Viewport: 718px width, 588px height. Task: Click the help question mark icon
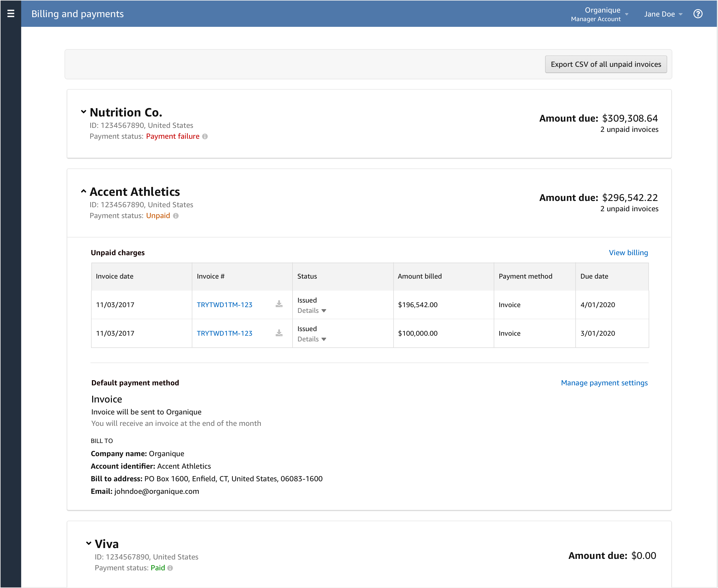(698, 14)
